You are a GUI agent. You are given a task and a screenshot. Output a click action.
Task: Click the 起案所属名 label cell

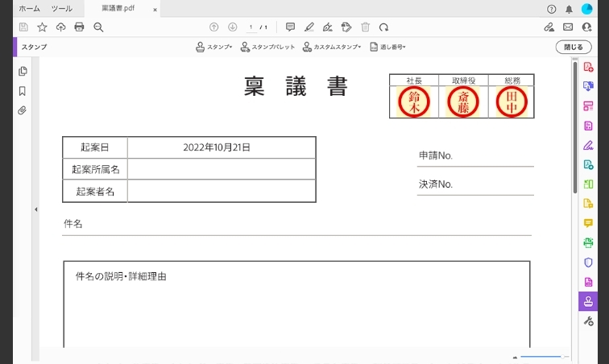pos(95,169)
